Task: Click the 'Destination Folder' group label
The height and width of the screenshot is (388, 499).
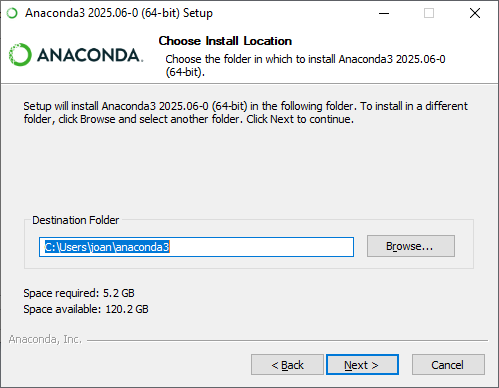Action: tap(75, 220)
